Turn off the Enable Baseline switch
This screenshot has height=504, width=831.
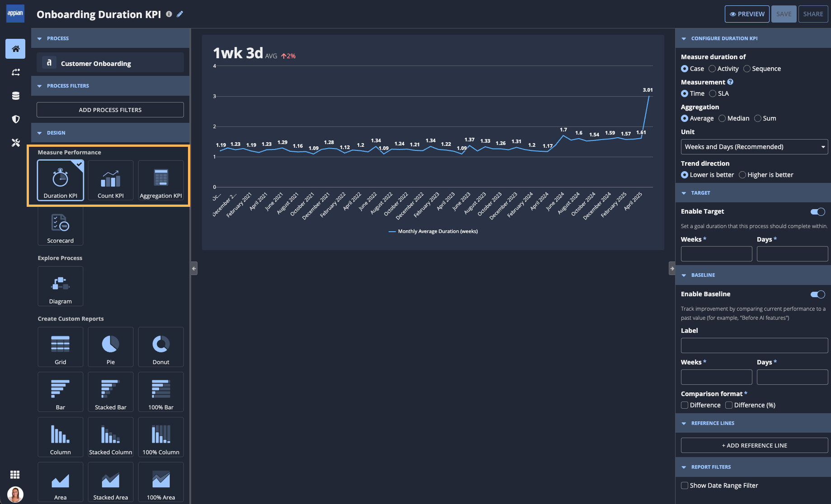coord(818,294)
